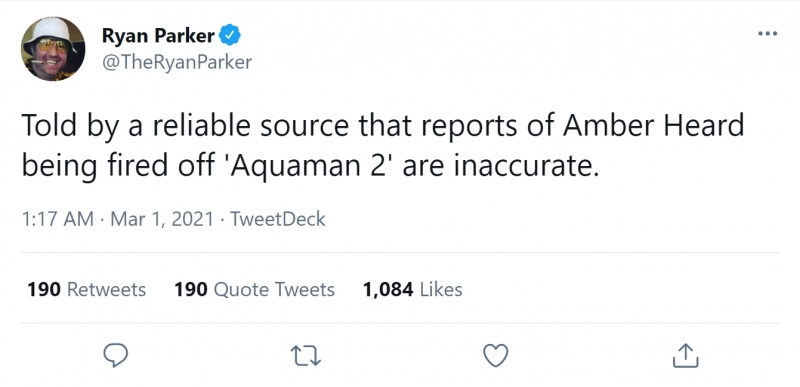Viewport: 800px width, 387px height.
Task: Click the words Amber Heard in the tweet
Action: click(x=654, y=126)
